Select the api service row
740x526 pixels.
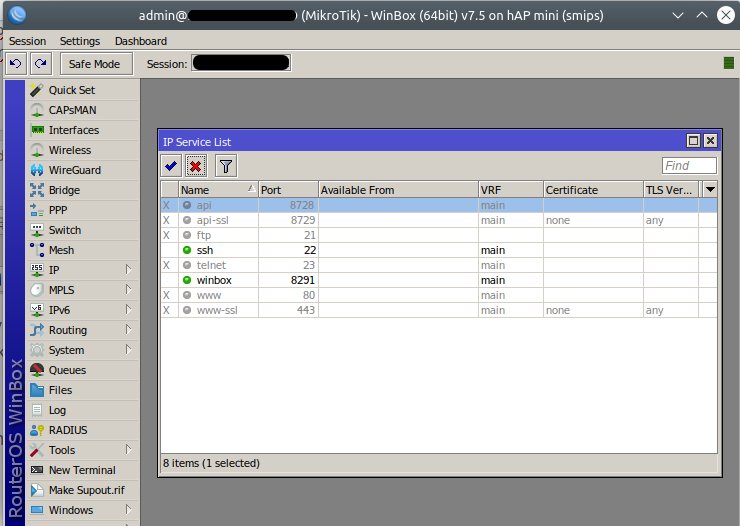439,205
